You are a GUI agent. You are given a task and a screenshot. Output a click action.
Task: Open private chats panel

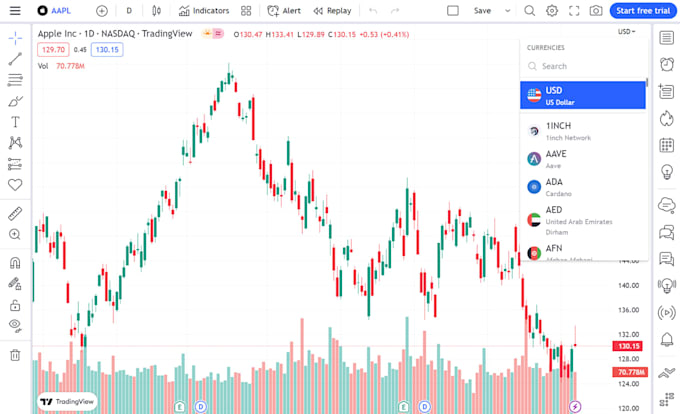(x=667, y=232)
